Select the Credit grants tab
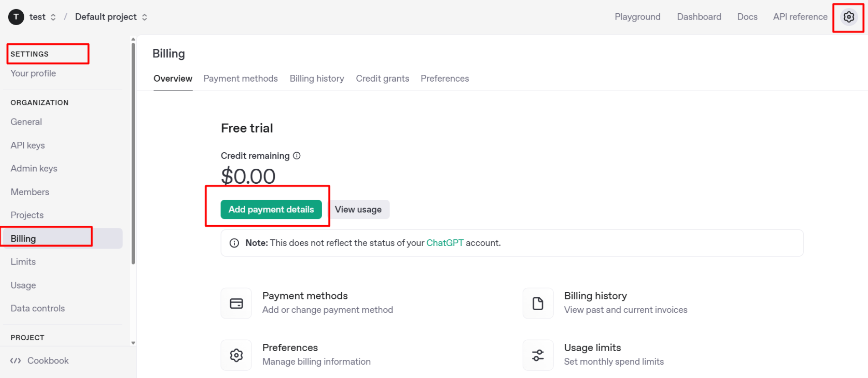Image resolution: width=868 pixels, height=378 pixels. coord(382,78)
